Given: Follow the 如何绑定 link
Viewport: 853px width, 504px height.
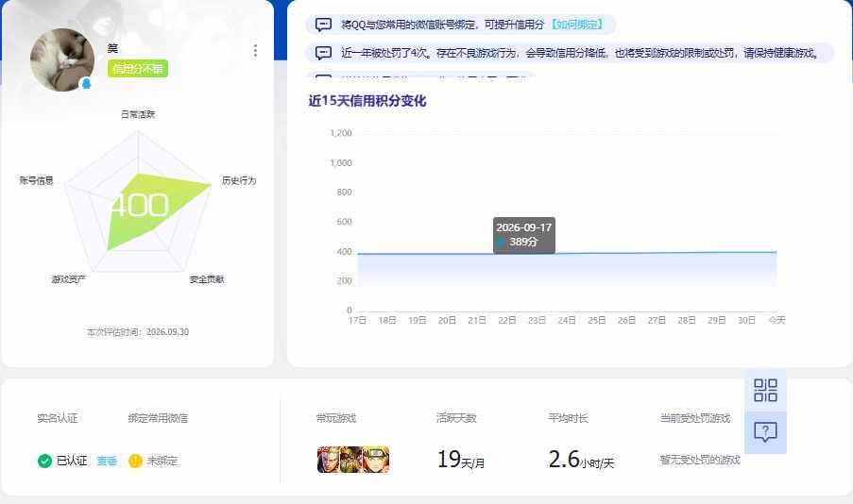Looking at the screenshot, I should (576, 25).
